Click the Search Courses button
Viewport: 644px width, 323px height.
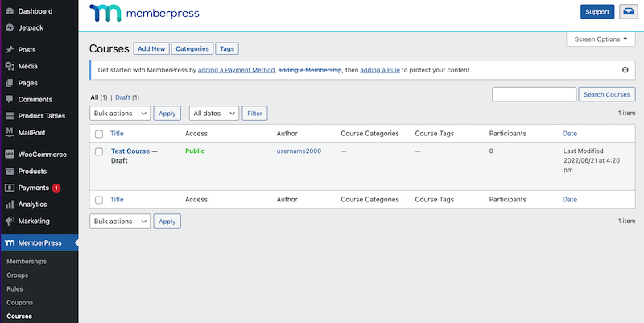point(607,94)
